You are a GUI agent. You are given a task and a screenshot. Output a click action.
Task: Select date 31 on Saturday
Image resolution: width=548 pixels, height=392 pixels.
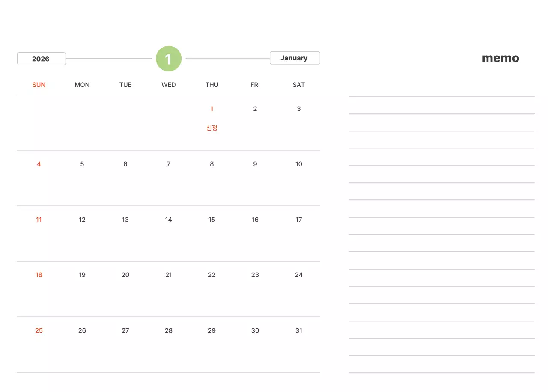pyautogui.click(x=298, y=330)
